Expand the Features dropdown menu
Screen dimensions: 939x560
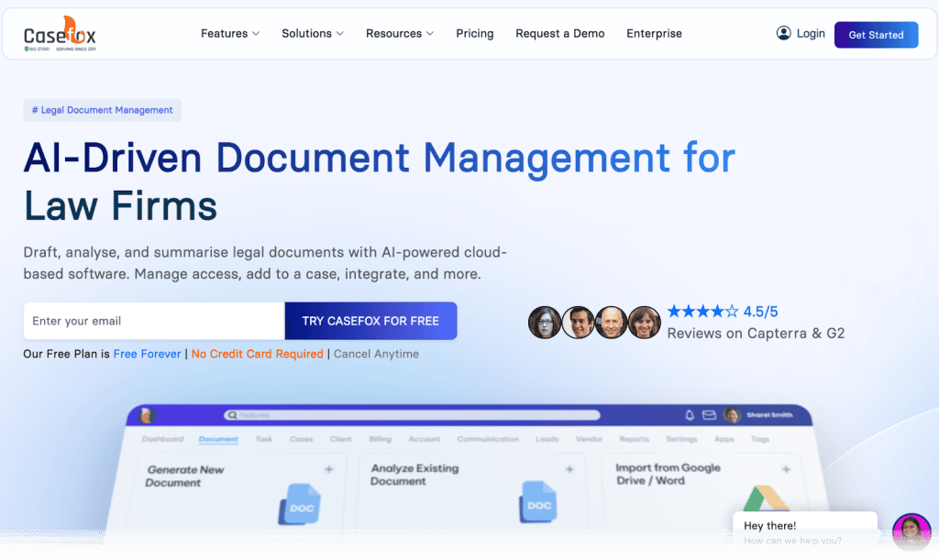229,33
